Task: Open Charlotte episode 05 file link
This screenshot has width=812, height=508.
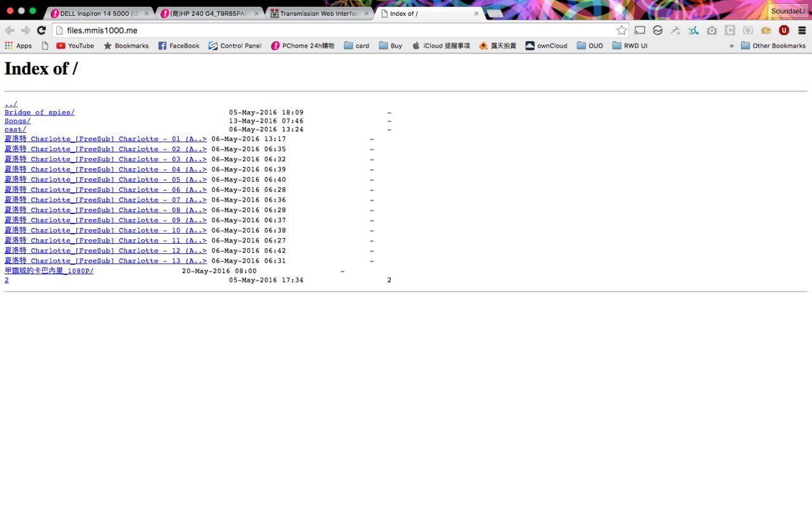Action: pos(105,180)
